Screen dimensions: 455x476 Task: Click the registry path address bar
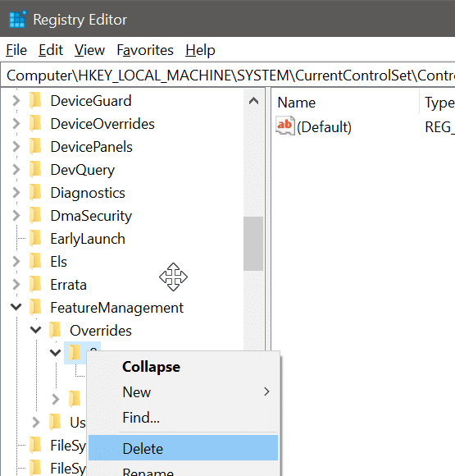tap(228, 76)
